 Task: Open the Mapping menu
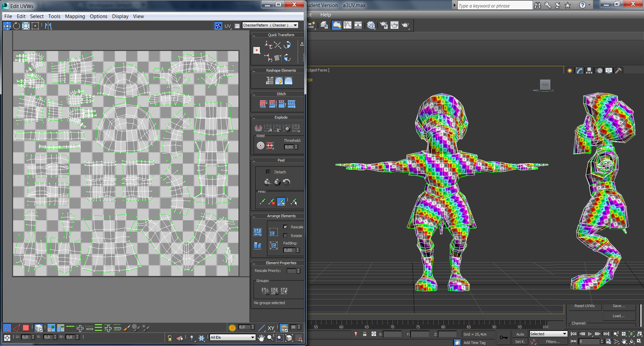[x=75, y=16]
